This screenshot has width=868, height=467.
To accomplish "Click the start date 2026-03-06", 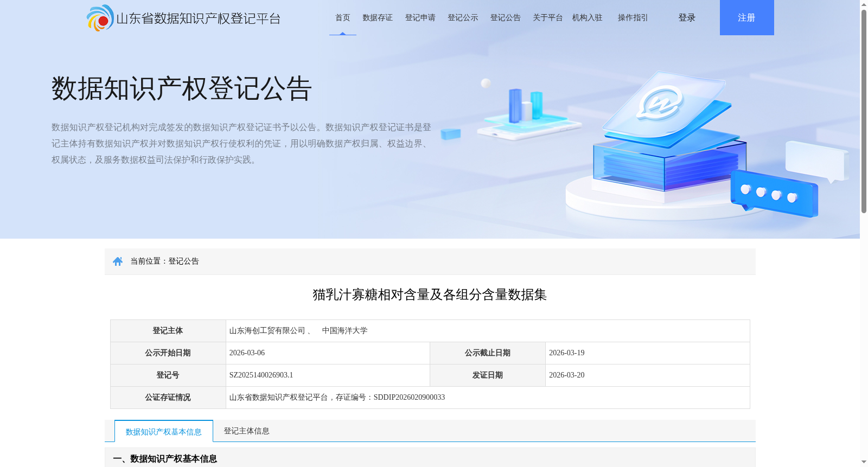I will click(x=247, y=353).
